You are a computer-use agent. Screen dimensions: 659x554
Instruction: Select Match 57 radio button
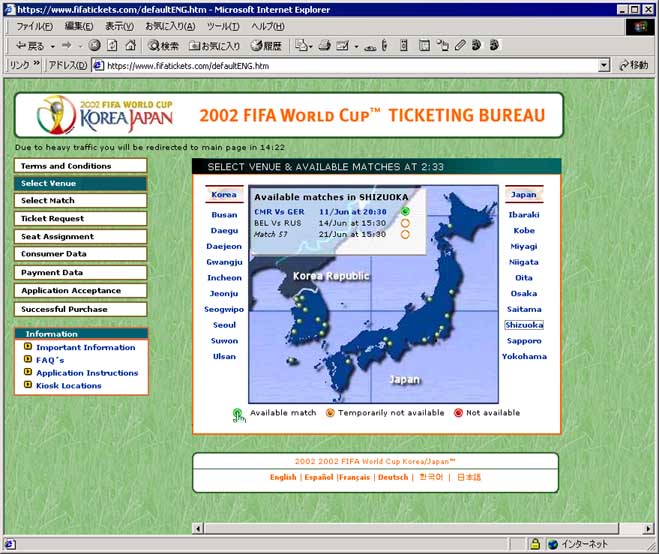click(x=405, y=235)
